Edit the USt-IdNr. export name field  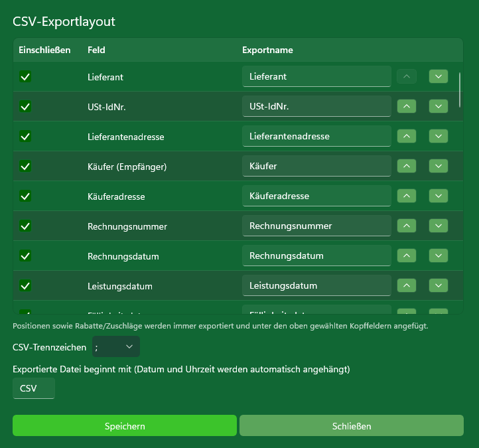coord(316,106)
